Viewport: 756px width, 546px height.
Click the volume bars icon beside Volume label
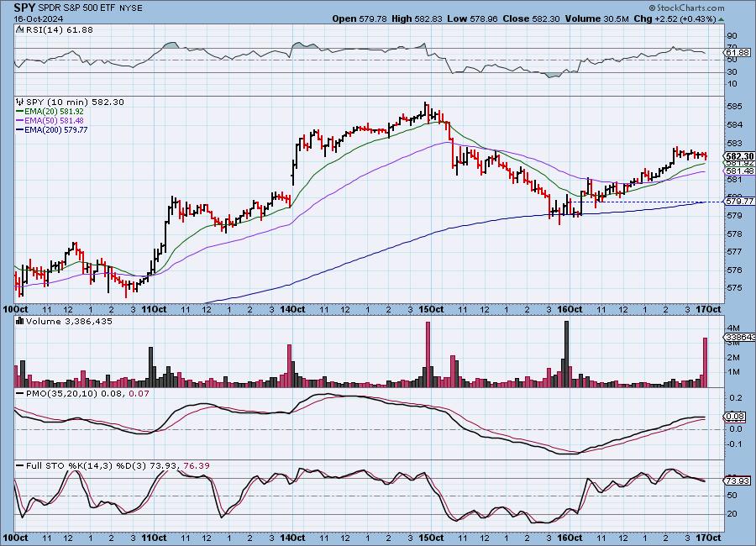[20, 321]
